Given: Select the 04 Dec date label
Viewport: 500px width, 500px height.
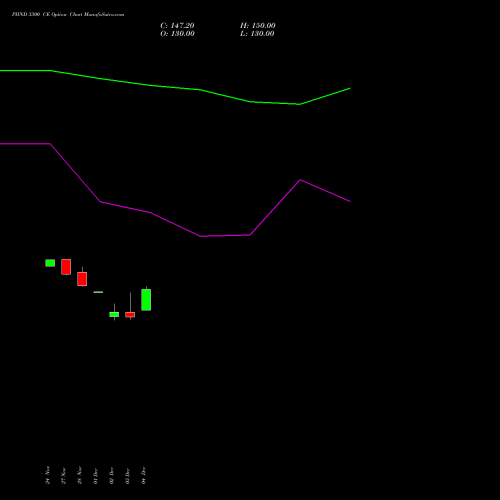Looking at the screenshot, I should coord(144,476).
